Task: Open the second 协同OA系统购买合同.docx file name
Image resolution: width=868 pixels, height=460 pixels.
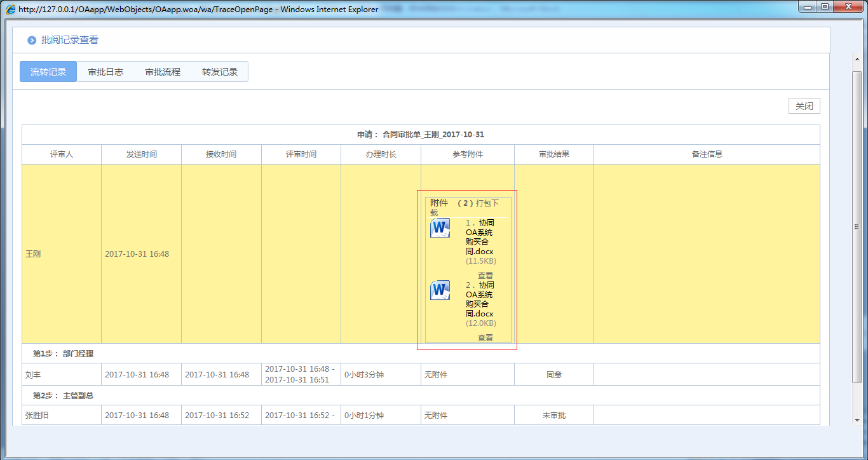Action: coord(480,299)
